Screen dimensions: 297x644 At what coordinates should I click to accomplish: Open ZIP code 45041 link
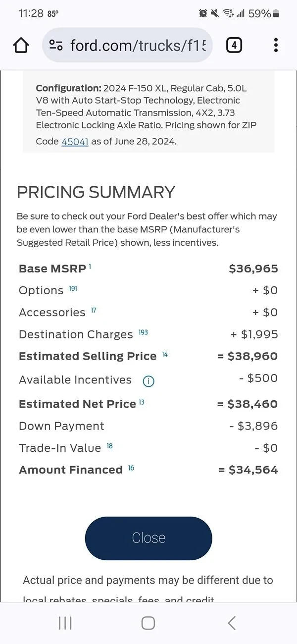(75, 142)
